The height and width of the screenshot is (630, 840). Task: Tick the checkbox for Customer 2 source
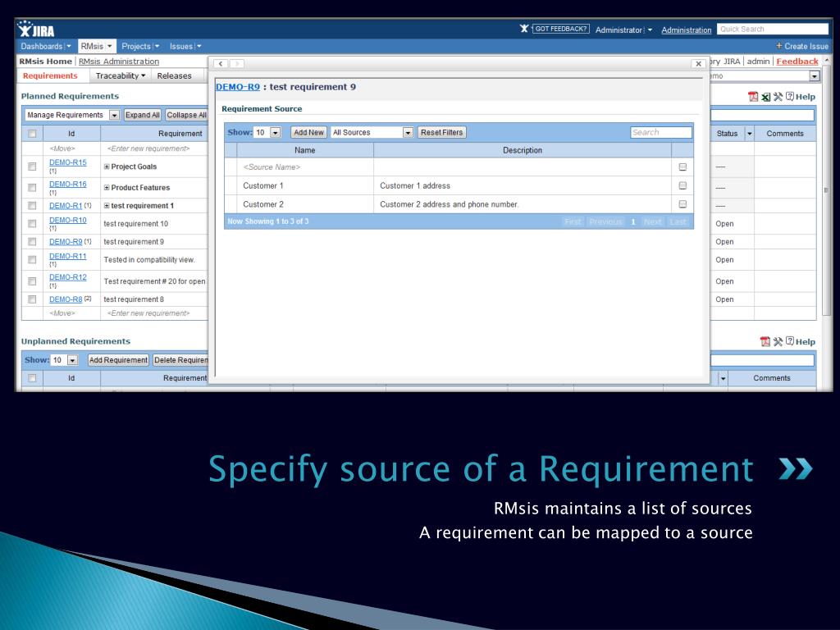point(682,204)
